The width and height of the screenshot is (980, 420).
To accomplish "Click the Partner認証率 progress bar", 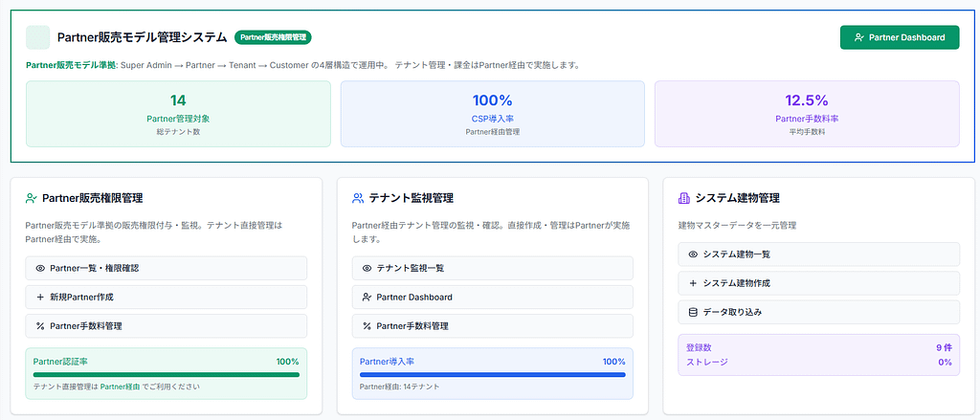I will [166, 374].
